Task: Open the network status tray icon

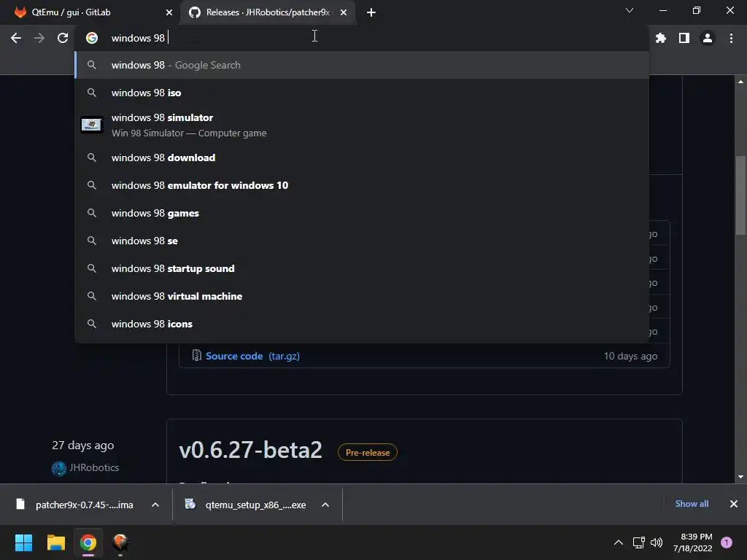Action: coord(638,542)
